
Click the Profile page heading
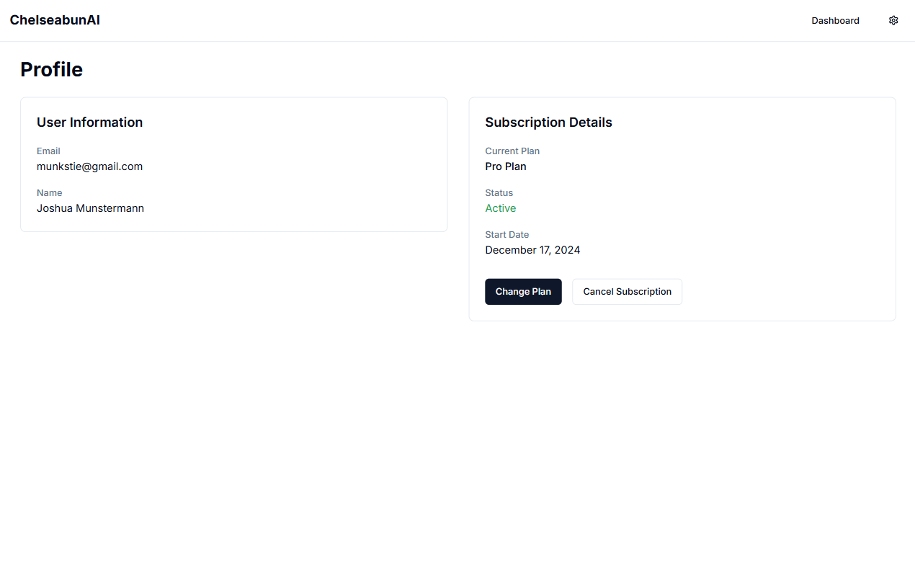(51, 70)
